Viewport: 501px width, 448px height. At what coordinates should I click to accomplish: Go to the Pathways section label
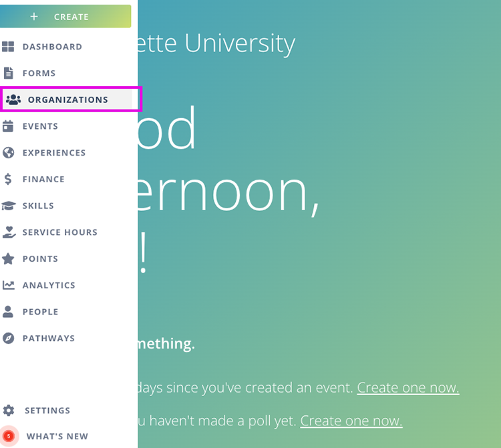[x=49, y=339]
